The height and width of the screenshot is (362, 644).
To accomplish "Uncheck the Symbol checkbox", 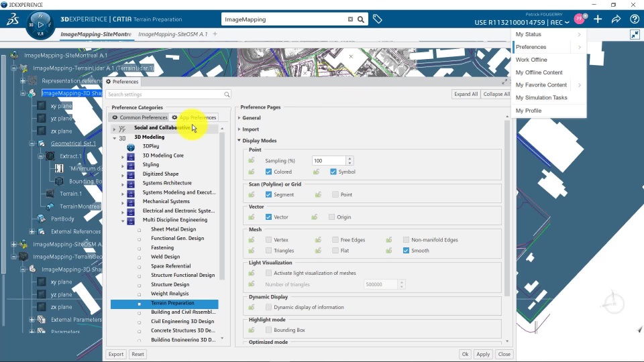I will click(x=333, y=172).
